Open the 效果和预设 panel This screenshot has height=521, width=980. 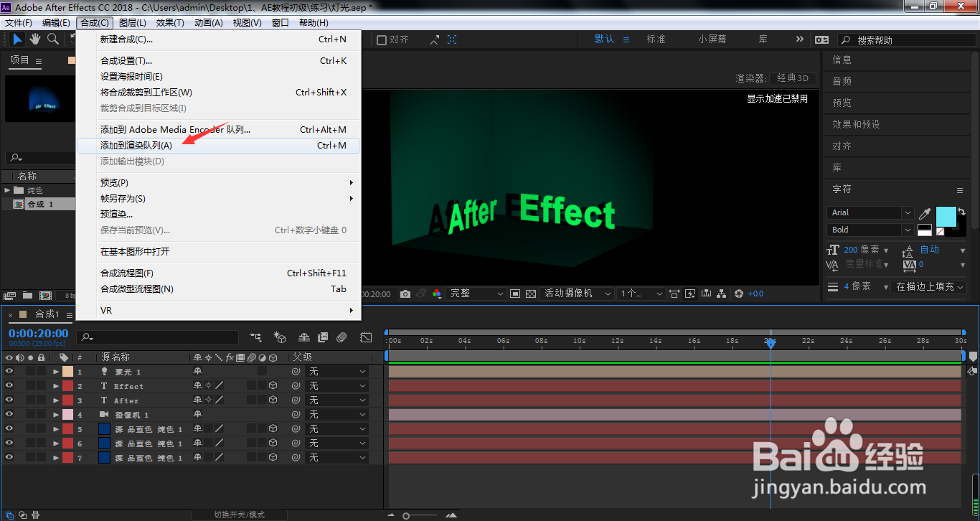tap(856, 124)
